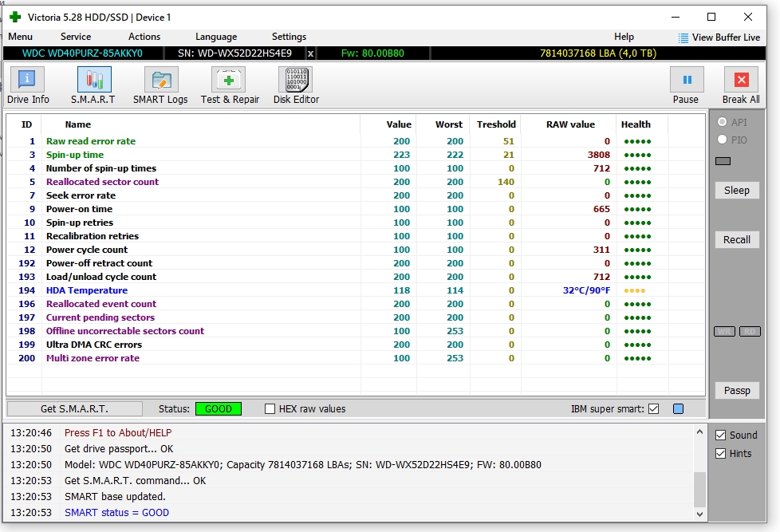Click the blue square color swatch
The image size is (780, 532).
[678, 409]
